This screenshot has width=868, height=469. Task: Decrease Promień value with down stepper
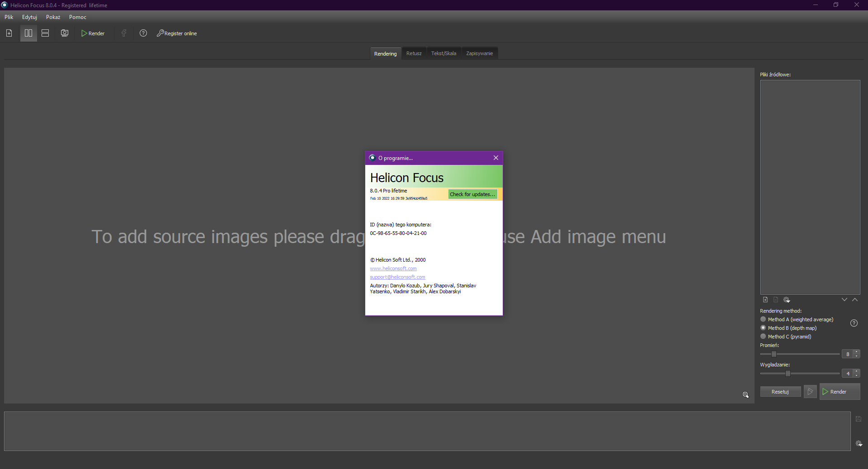click(857, 356)
